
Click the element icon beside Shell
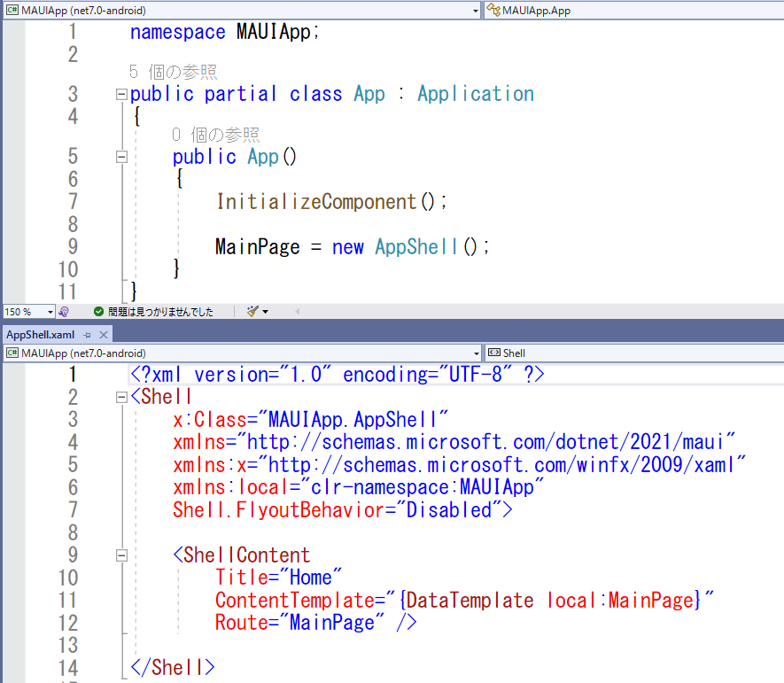coord(494,353)
